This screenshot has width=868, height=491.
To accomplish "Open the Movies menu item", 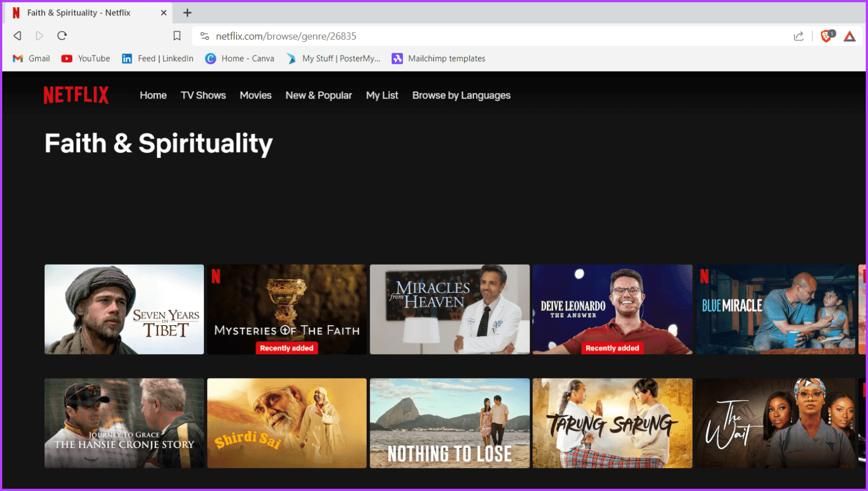I will (x=255, y=95).
